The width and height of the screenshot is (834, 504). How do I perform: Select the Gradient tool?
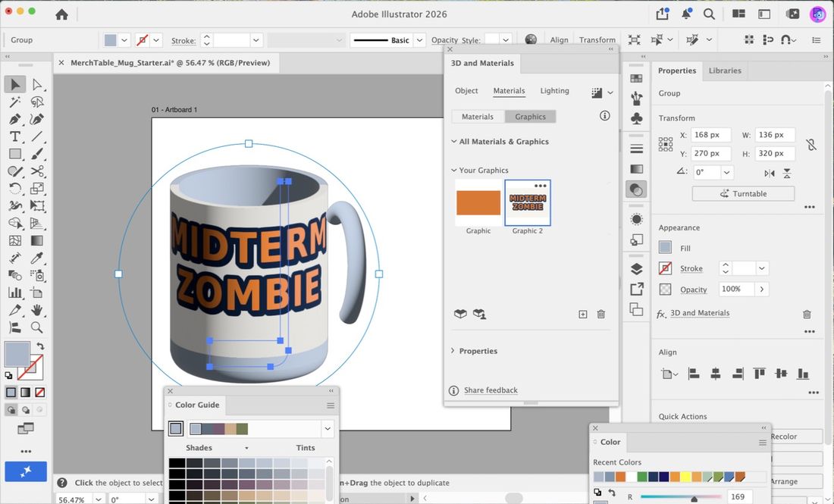pyautogui.click(x=36, y=240)
